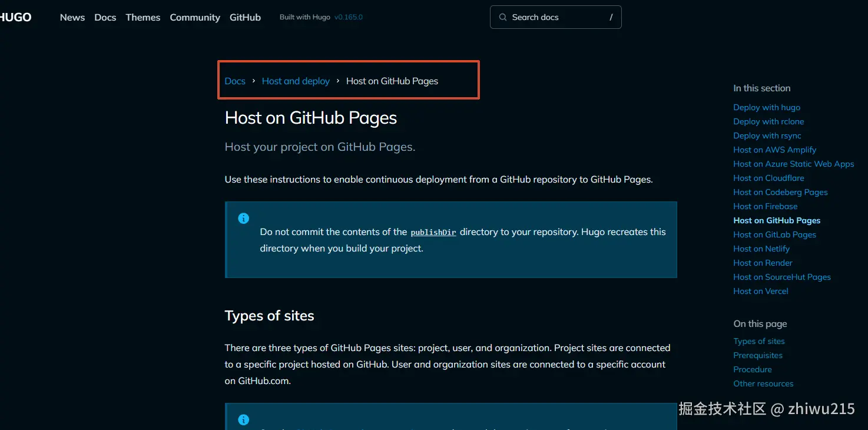Follow the publishDir link in the note
868x430 pixels.
(x=433, y=232)
